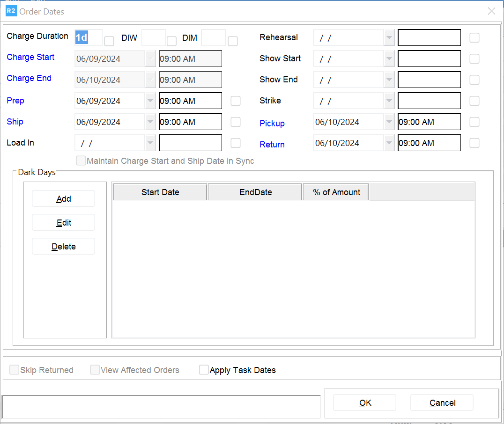Sort by the Start Date column header
The height and width of the screenshot is (424, 504).
160,192
